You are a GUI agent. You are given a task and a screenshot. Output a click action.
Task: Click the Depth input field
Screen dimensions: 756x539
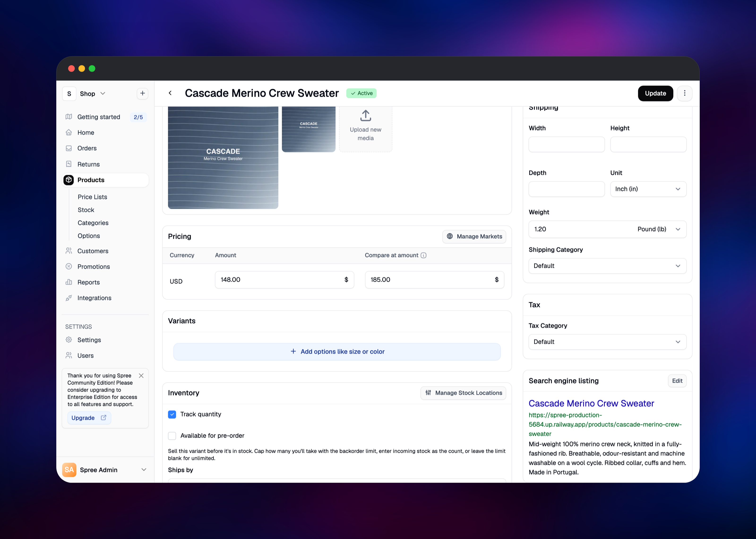coord(567,189)
